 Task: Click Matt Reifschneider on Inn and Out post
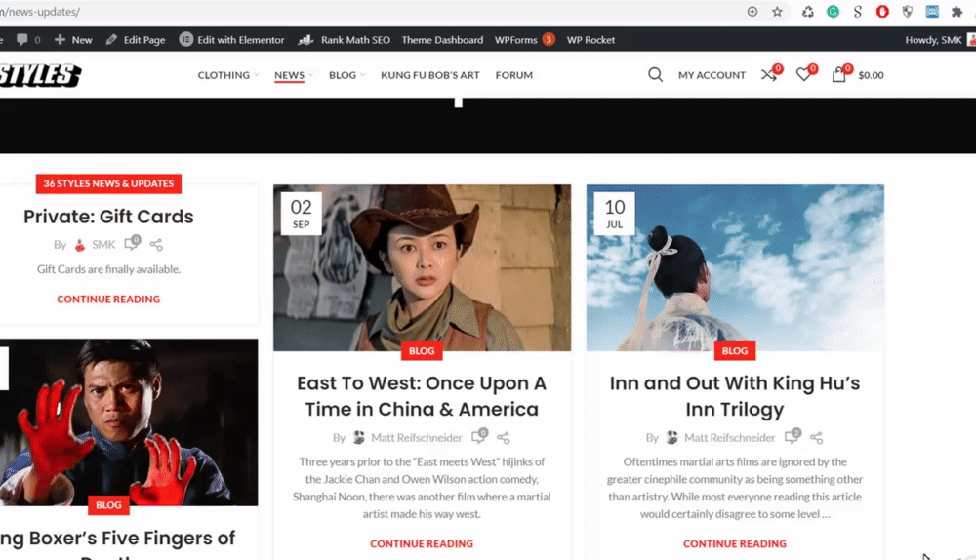pos(729,437)
